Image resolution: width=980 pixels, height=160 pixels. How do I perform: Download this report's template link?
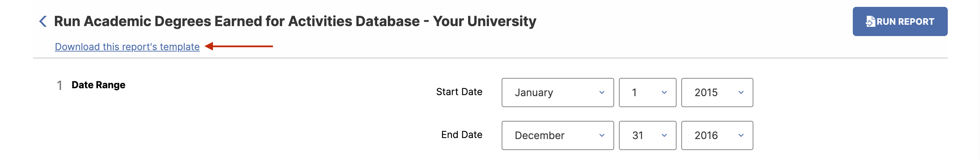click(127, 46)
